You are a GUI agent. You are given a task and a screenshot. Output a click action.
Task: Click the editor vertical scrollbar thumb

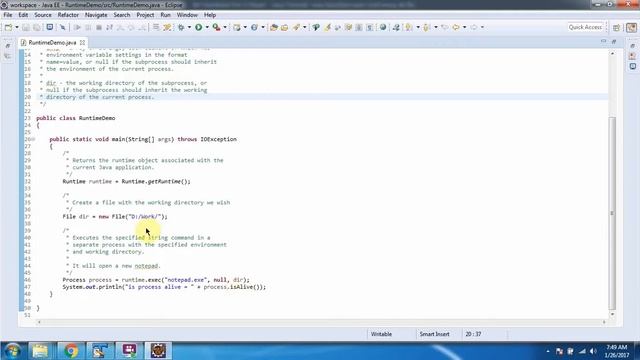612,213
